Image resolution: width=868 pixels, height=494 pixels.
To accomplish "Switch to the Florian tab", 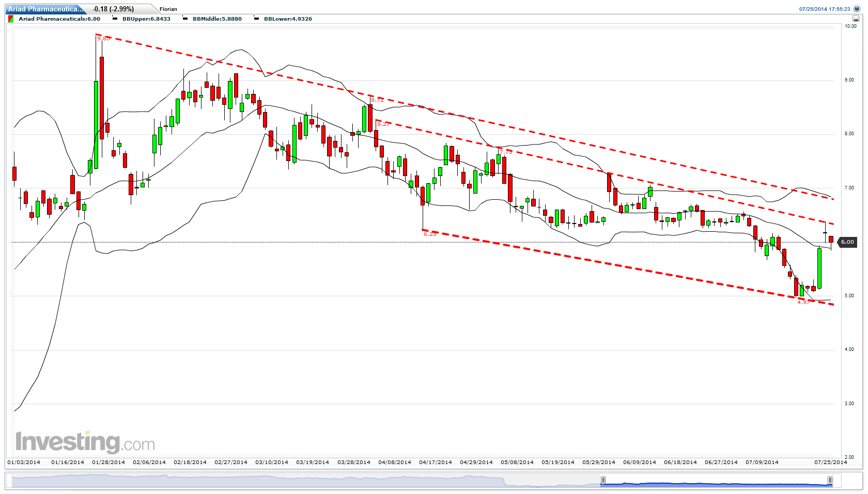I will click(167, 9).
